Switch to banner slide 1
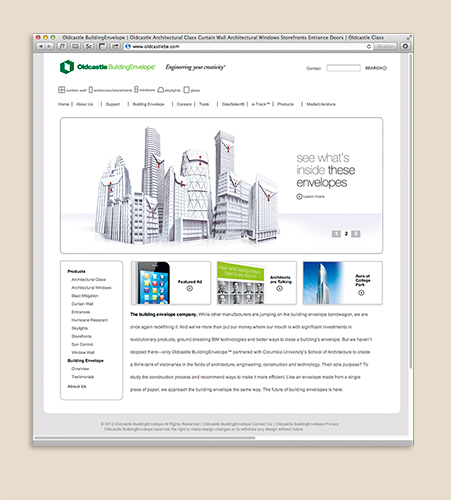 (x=336, y=234)
